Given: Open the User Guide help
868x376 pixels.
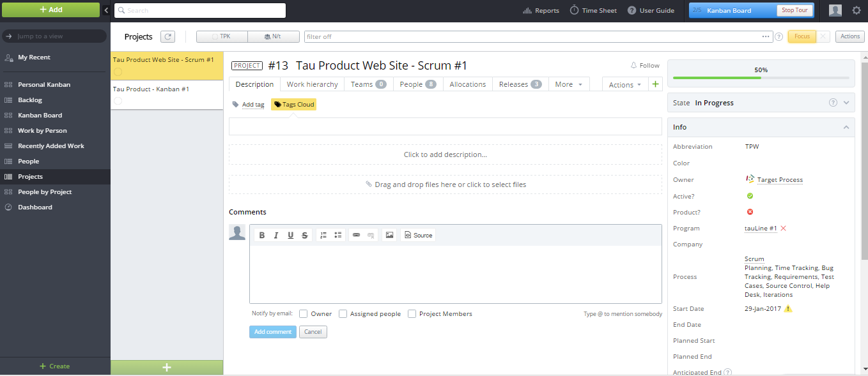Looking at the screenshot, I should 651,10.
